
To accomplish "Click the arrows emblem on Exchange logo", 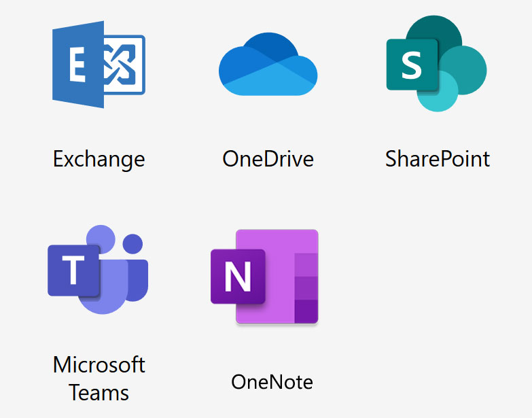I will [124, 65].
